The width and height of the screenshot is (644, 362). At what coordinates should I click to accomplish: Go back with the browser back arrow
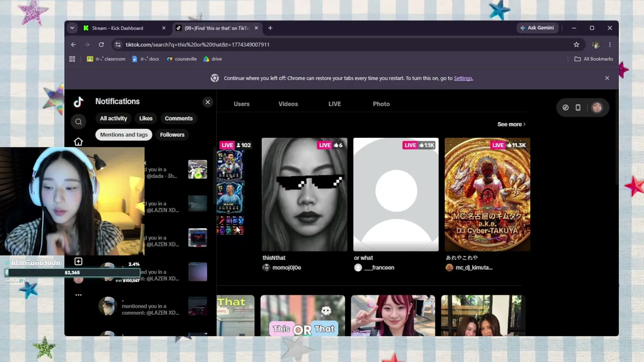point(73,45)
